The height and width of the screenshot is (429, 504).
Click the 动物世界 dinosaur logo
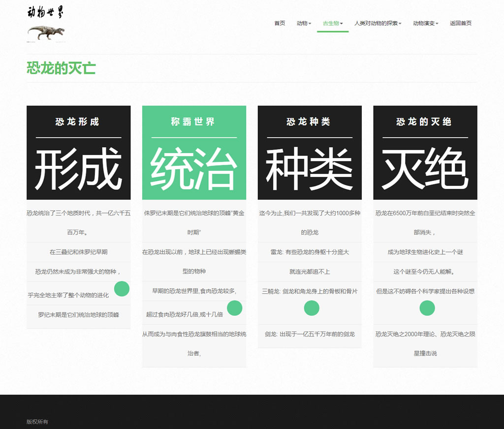(x=46, y=24)
